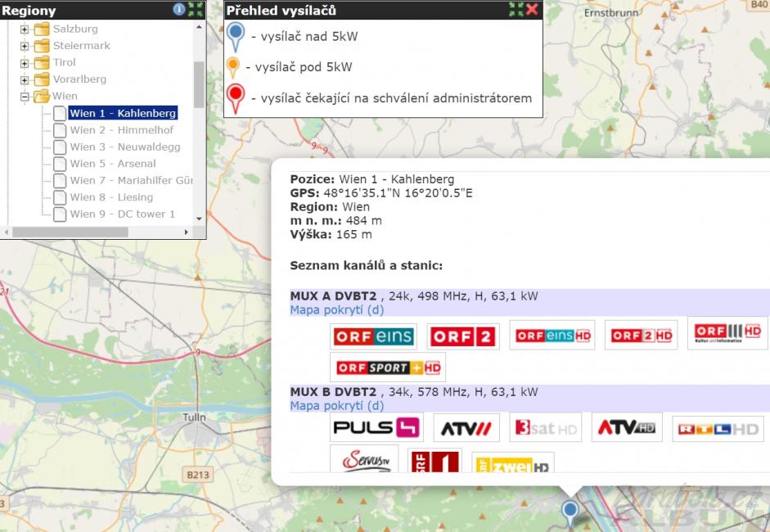The image size is (770, 532).
Task: Open Mapa pokrytí (d) link for MUX B
Action: click(x=337, y=406)
